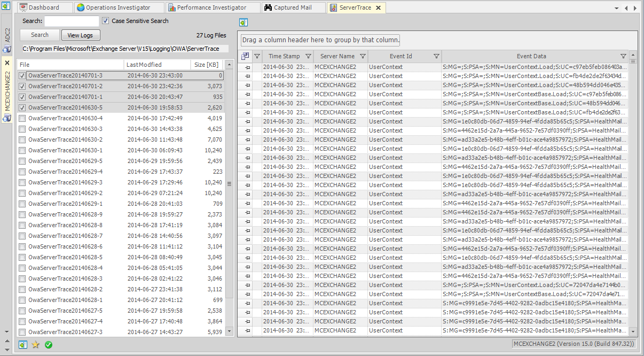This screenshot has height=356, width=644.
Task: Click the MCEXCHANGE2 server icon in the sidebar
Action: (x=7, y=118)
